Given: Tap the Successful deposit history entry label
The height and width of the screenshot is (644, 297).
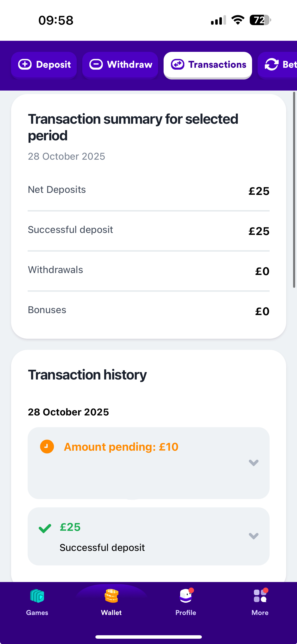Looking at the screenshot, I should [102, 547].
